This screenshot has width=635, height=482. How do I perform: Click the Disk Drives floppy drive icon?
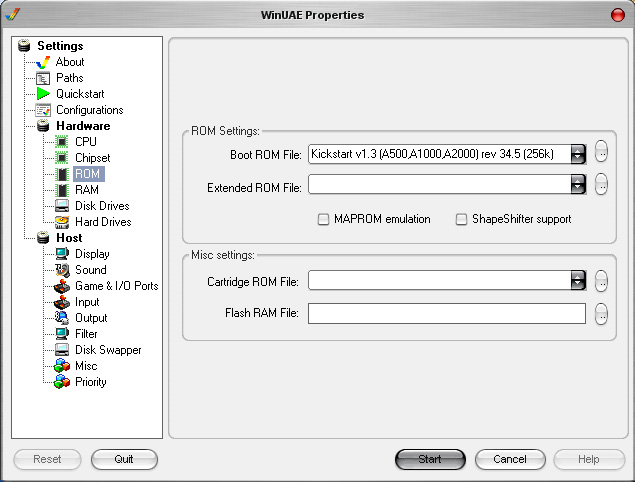(x=62, y=206)
